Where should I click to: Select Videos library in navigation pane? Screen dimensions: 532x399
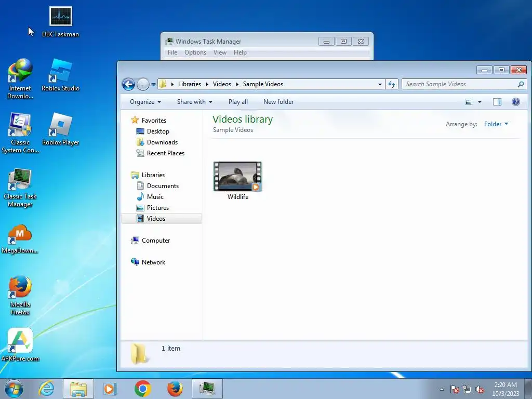pos(162,219)
